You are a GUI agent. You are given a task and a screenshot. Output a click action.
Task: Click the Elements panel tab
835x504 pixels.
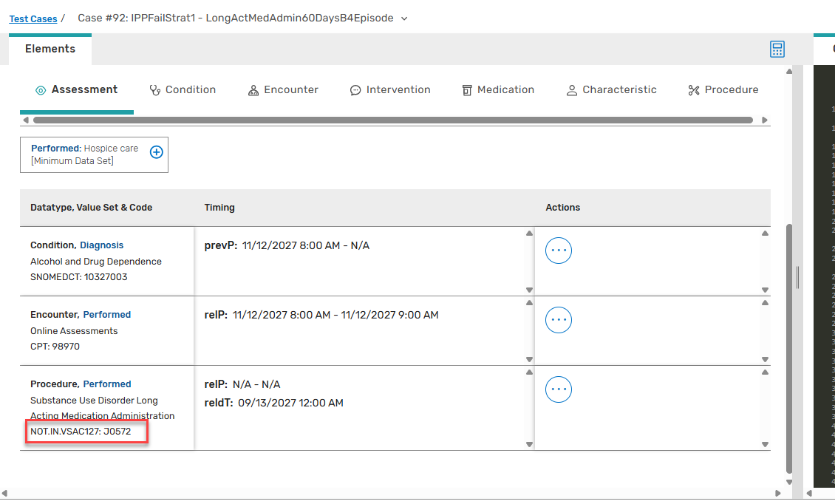tap(50, 50)
